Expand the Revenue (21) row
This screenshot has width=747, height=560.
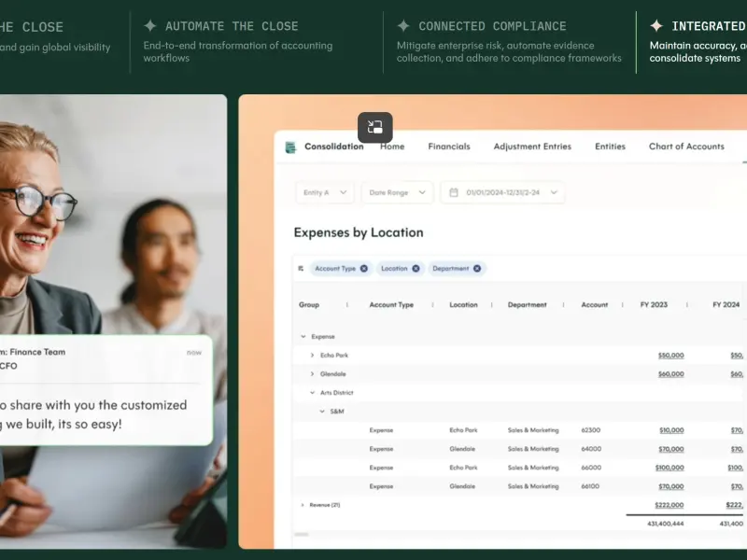click(302, 505)
